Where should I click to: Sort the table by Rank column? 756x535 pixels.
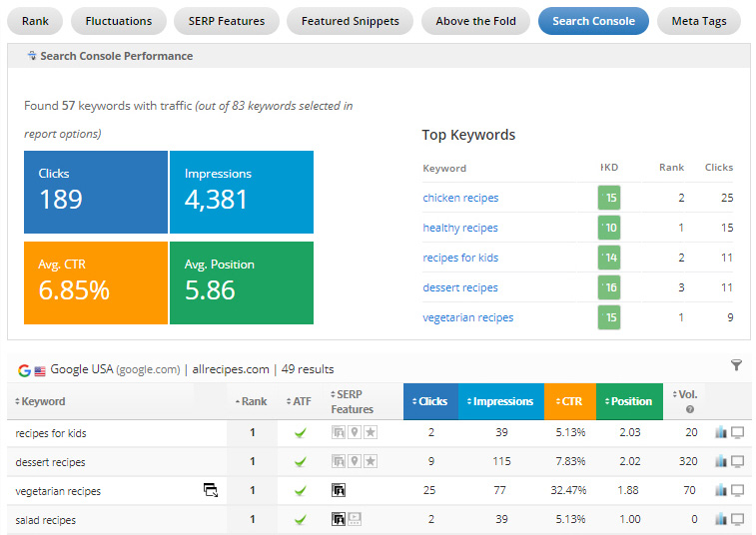(252, 401)
